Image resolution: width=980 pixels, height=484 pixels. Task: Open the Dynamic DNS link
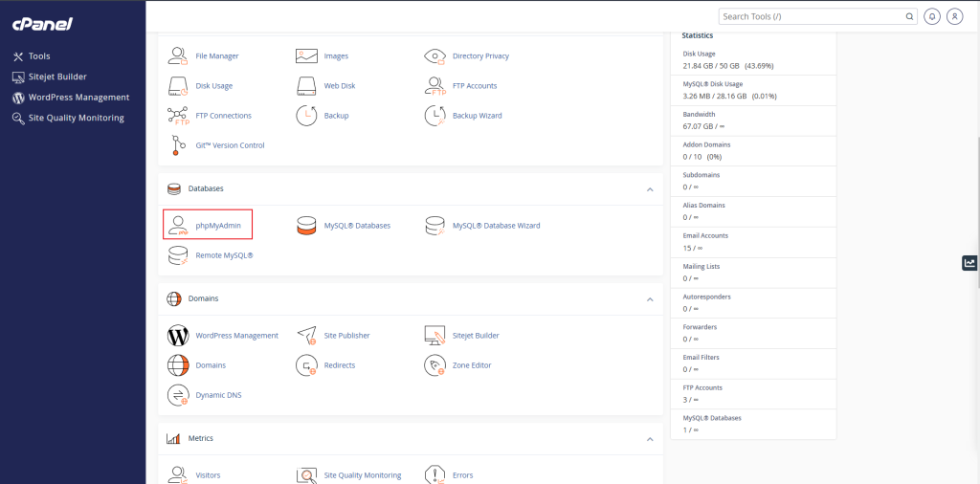(x=218, y=395)
